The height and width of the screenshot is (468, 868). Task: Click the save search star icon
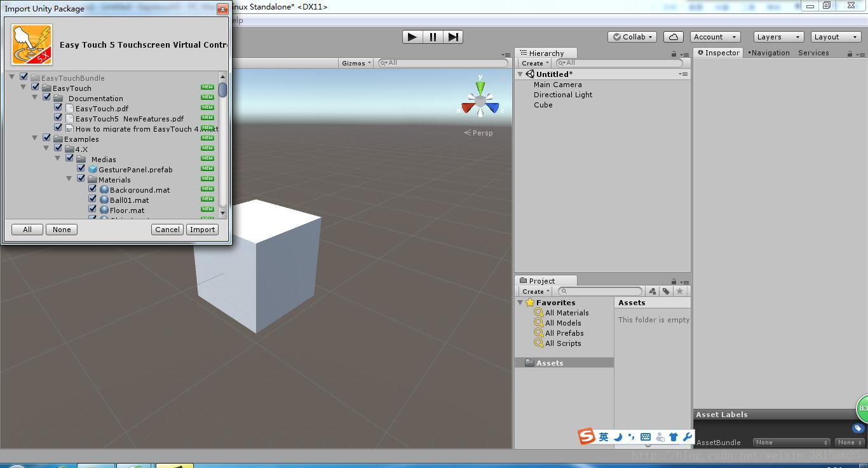(x=680, y=291)
